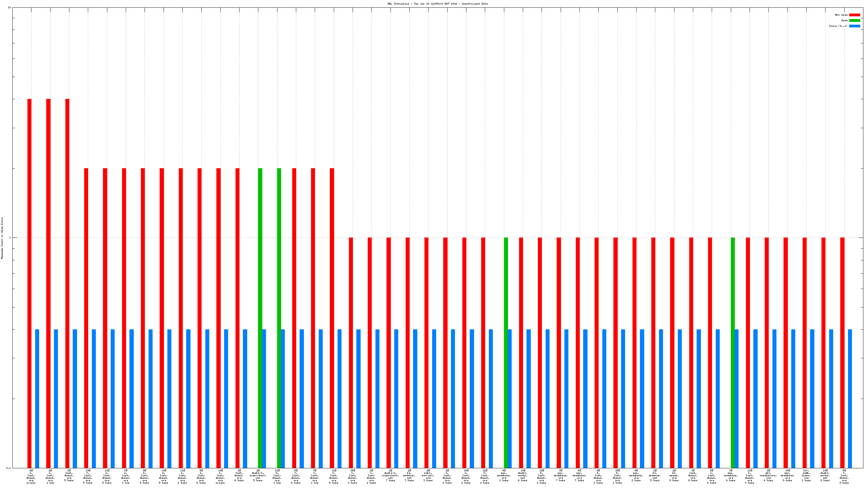Click the bl.spamcop.net 5 hops label
Image resolution: width=868 pixels, height=488 pixels.
655,476
